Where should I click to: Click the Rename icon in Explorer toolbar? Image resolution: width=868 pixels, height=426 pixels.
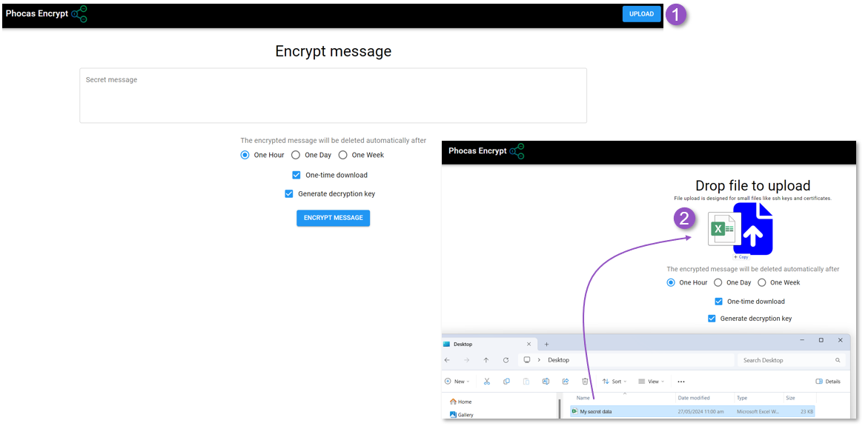click(x=546, y=382)
